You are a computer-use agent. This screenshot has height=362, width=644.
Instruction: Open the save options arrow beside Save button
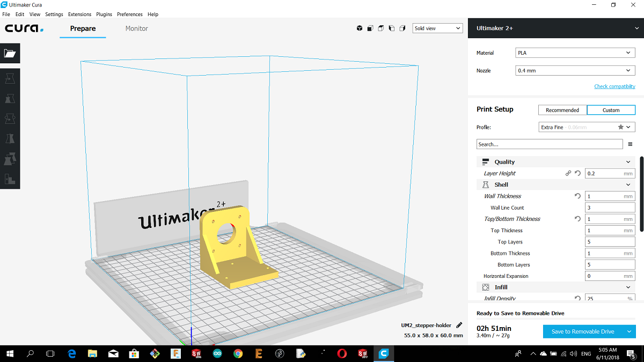click(x=630, y=331)
